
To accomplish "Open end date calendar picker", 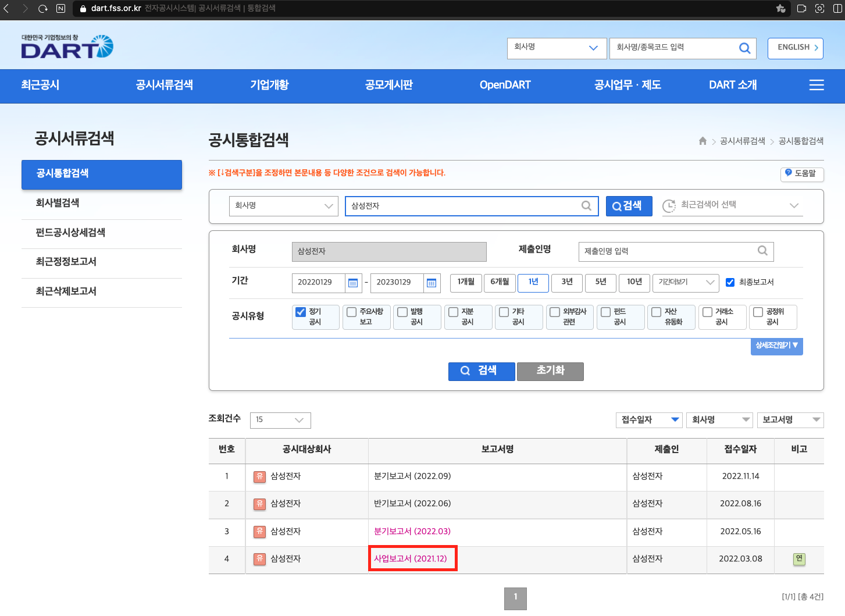I will coord(432,283).
